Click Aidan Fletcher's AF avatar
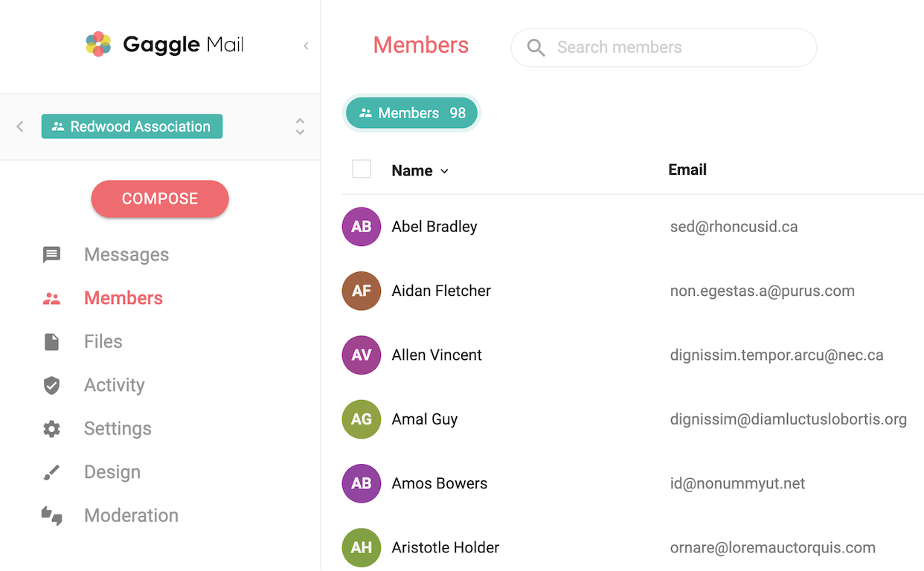The height and width of the screenshot is (571, 924). point(362,291)
